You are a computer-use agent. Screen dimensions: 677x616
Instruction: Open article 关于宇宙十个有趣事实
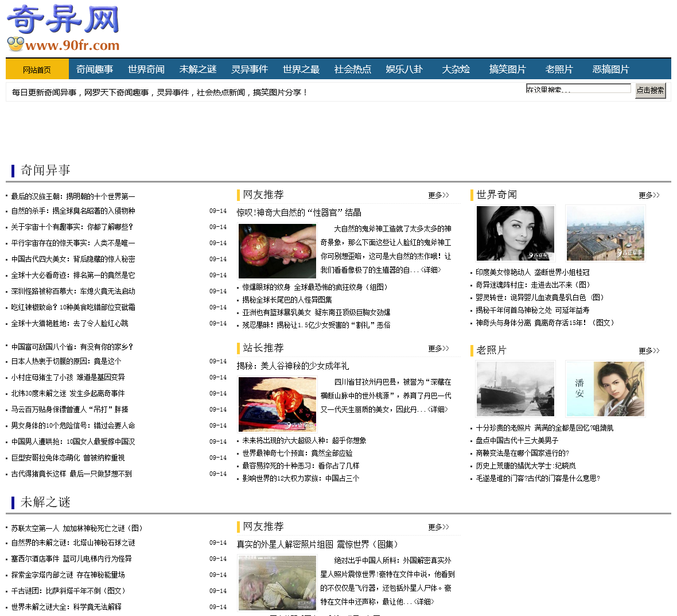click(72, 227)
